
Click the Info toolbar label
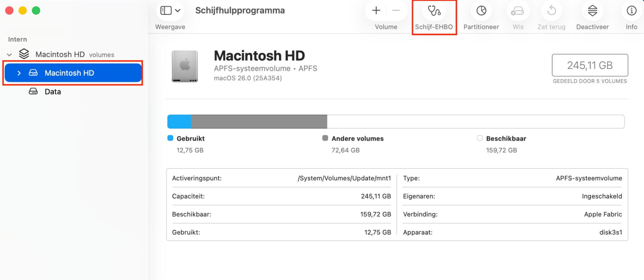click(631, 27)
